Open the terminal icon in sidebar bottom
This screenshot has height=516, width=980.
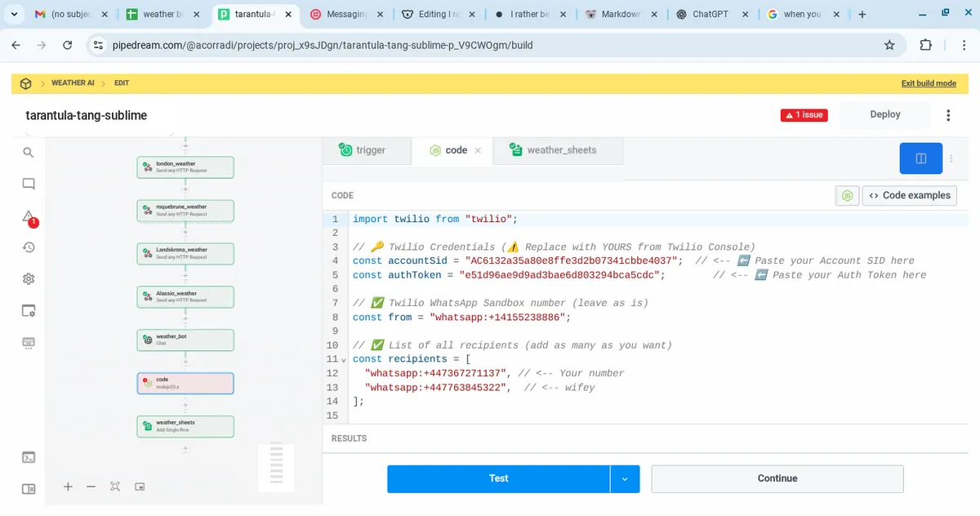click(x=29, y=457)
